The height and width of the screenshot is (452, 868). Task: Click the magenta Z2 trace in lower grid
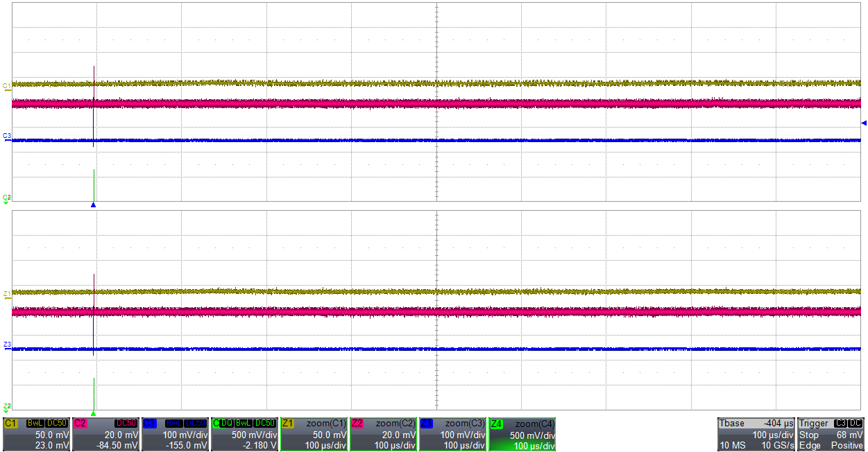tap(437, 312)
